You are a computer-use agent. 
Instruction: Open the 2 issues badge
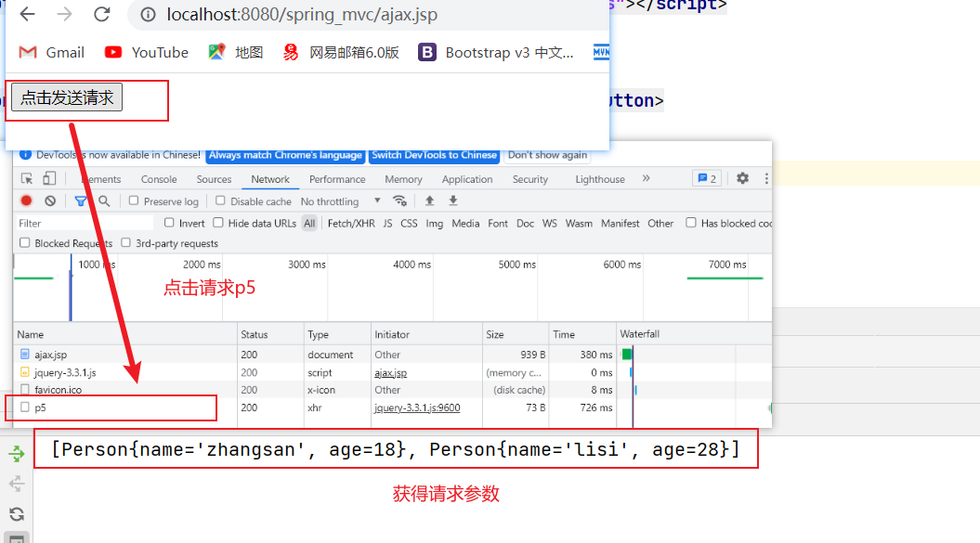tap(707, 178)
